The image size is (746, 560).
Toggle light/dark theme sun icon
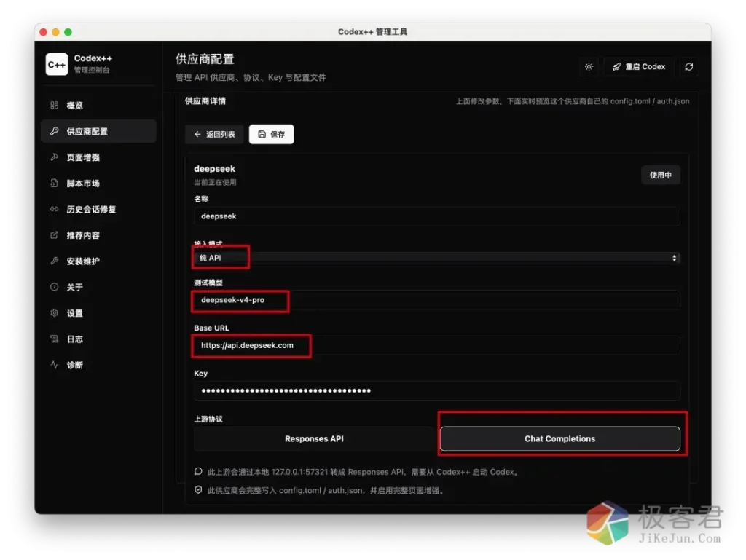(x=589, y=66)
